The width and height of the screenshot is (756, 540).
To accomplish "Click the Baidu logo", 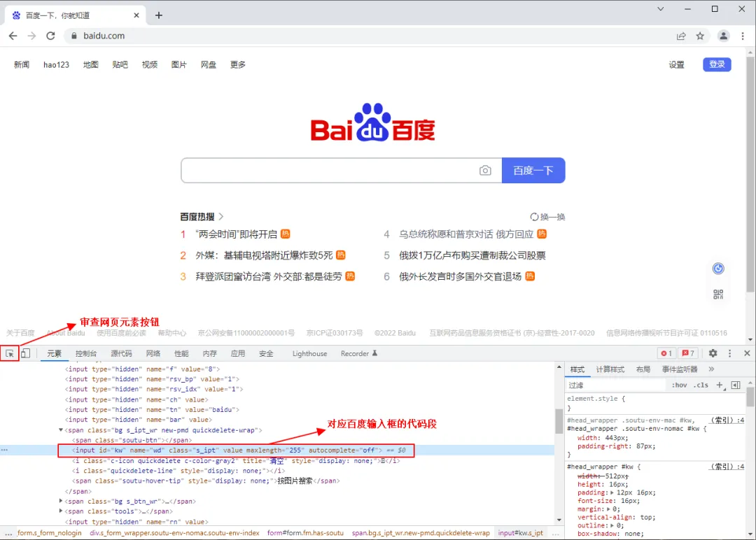I will pos(372,122).
